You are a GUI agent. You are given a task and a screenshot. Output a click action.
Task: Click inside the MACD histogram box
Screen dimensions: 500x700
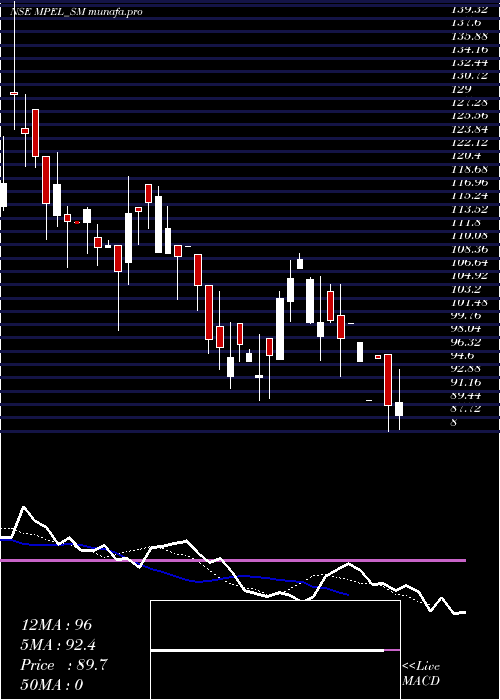pos(275,650)
